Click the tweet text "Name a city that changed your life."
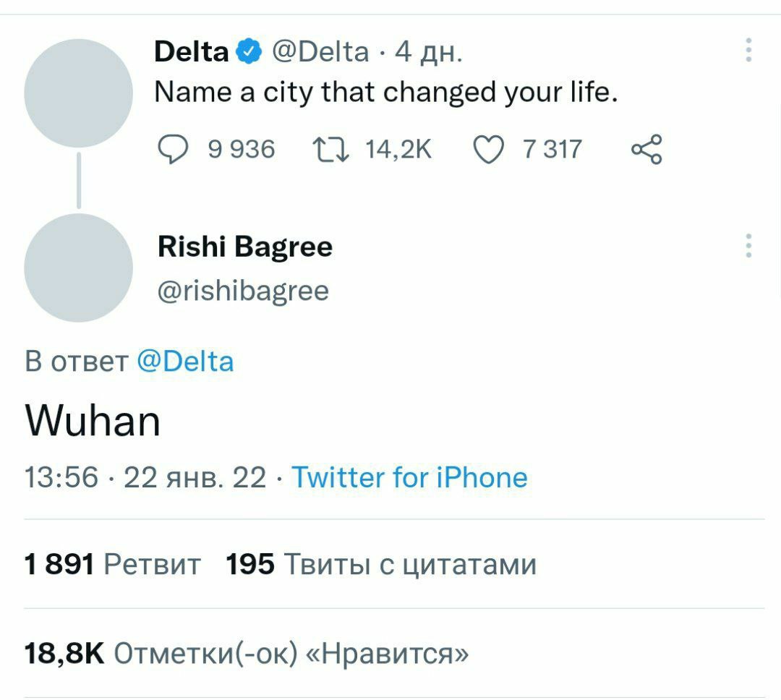Screen dimensions: 781x700 (x=387, y=93)
